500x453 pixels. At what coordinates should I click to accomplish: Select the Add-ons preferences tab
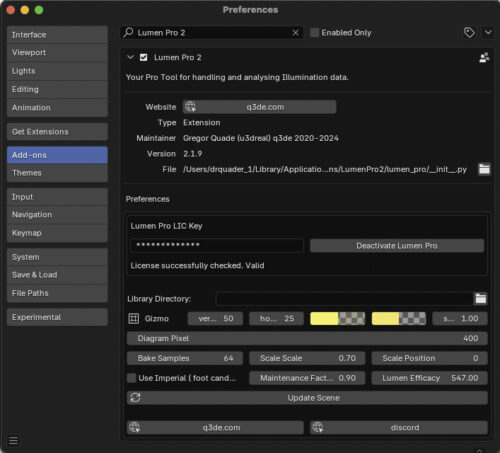pos(57,155)
